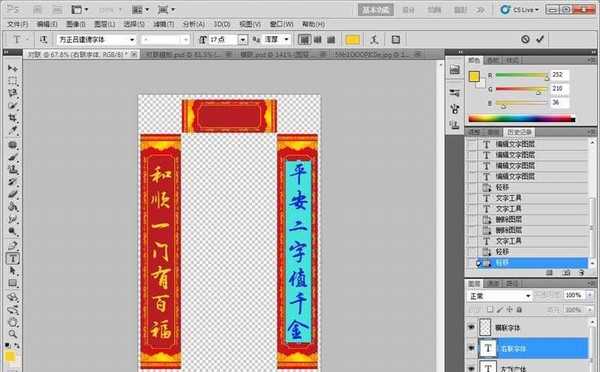
Task: Select the Eraser tool
Action: (13, 194)
